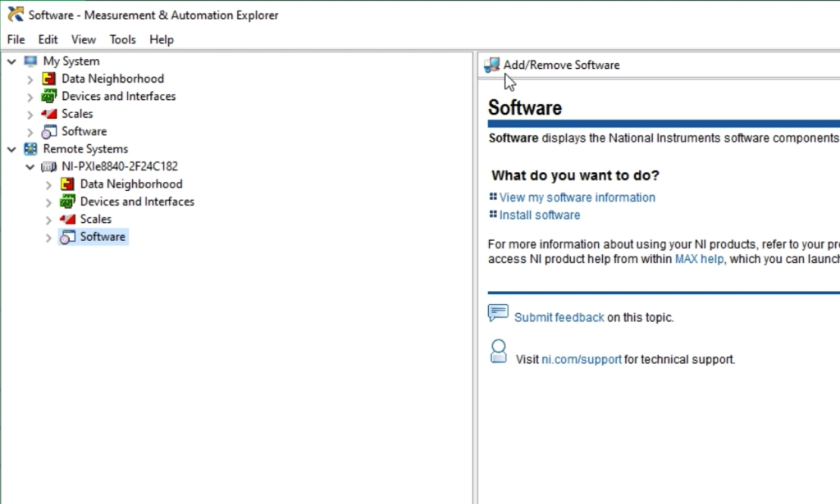Collapse the Remote Systems node

point(11,149)
